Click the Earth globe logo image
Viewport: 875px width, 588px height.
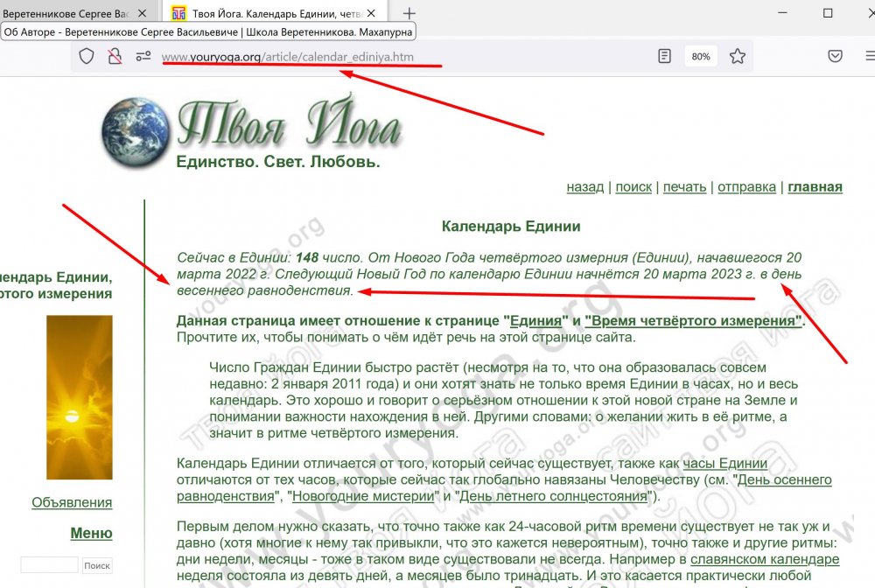(x=136, y=132)
